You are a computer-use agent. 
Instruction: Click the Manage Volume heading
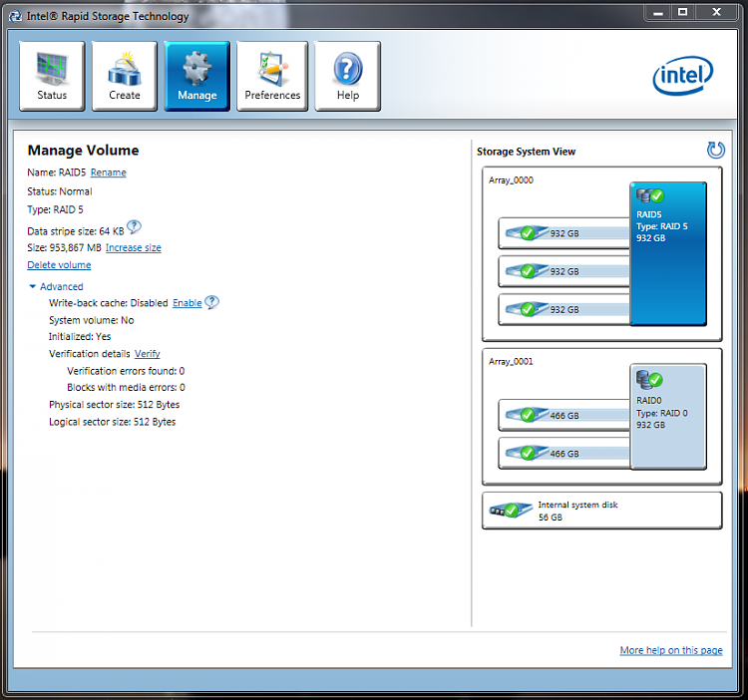[x=83, y=151]
